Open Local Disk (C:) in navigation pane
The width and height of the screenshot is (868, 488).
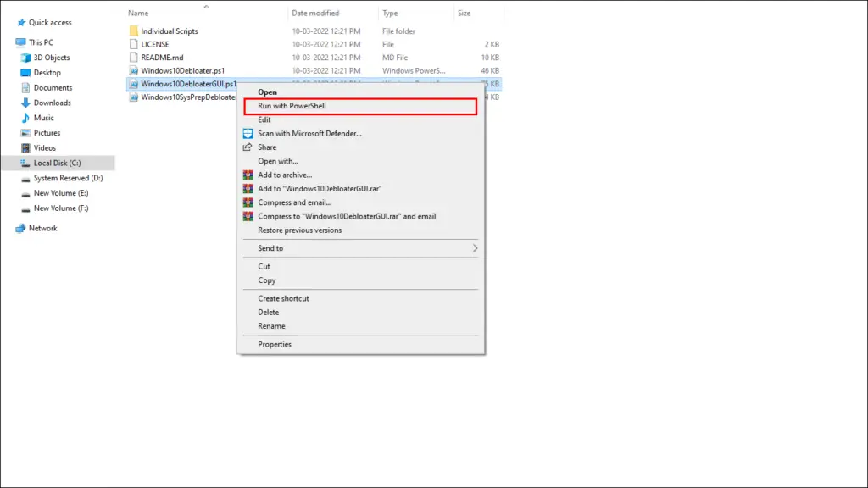coord(57,164)
